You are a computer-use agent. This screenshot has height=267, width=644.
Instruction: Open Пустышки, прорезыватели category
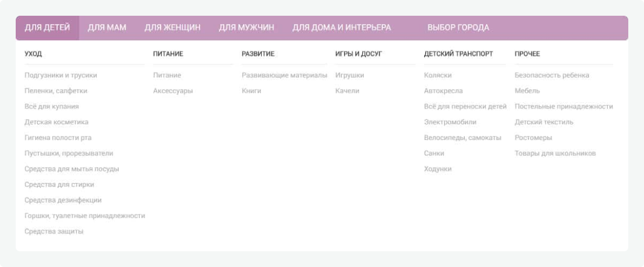click(69, 154)
